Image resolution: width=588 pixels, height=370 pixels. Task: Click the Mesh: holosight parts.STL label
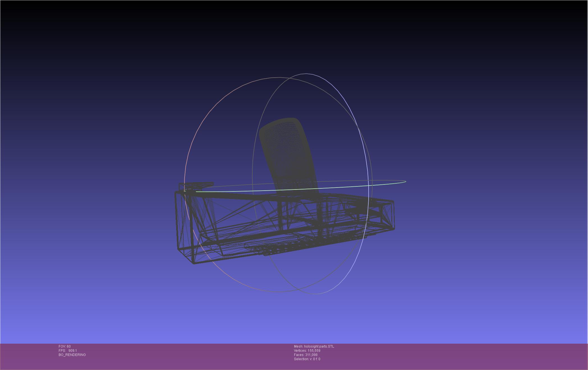tap(314, 346)
